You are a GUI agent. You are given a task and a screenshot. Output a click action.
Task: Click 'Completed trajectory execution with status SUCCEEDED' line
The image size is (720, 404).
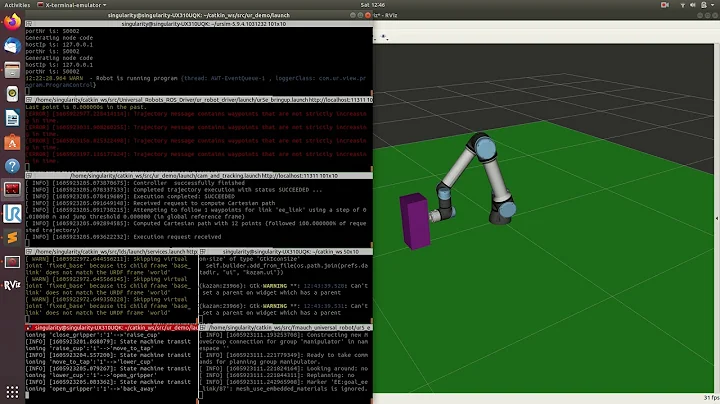(x=174, y=190)
